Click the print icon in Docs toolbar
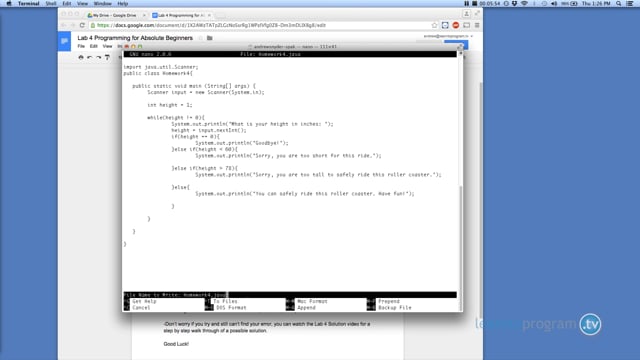The image size is (640, 360). click(81, 58)
